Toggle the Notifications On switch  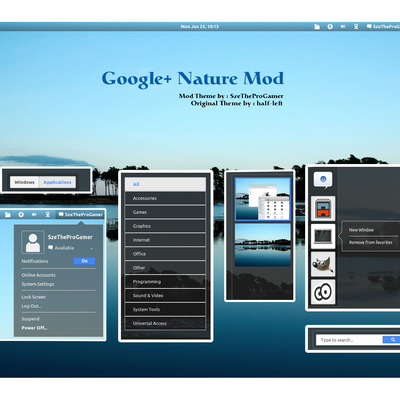pos(84,261)
